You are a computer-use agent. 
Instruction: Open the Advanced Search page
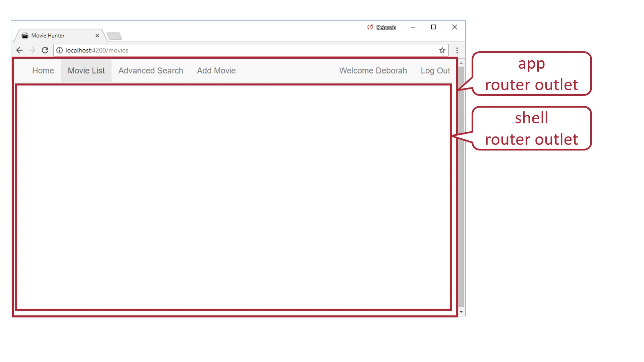pyautogui.click(x=151, y=71)
